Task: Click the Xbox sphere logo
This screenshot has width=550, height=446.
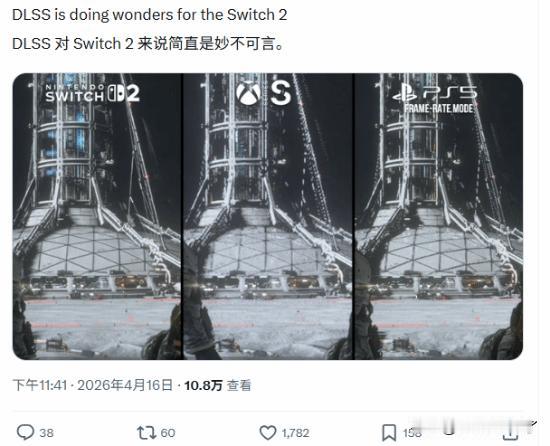Action: (248, 93)
